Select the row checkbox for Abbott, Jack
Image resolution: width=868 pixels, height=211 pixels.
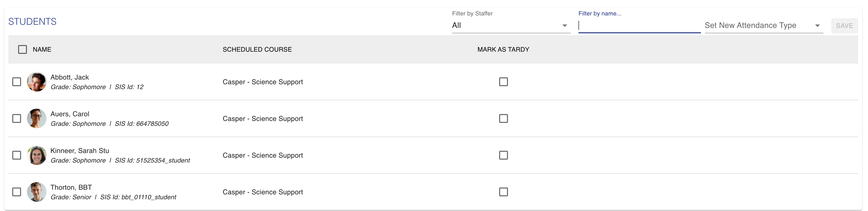16,82
